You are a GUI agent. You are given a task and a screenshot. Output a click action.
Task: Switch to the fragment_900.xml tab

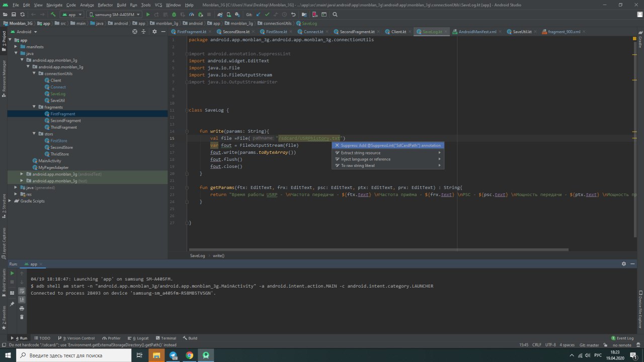point(563,31)
